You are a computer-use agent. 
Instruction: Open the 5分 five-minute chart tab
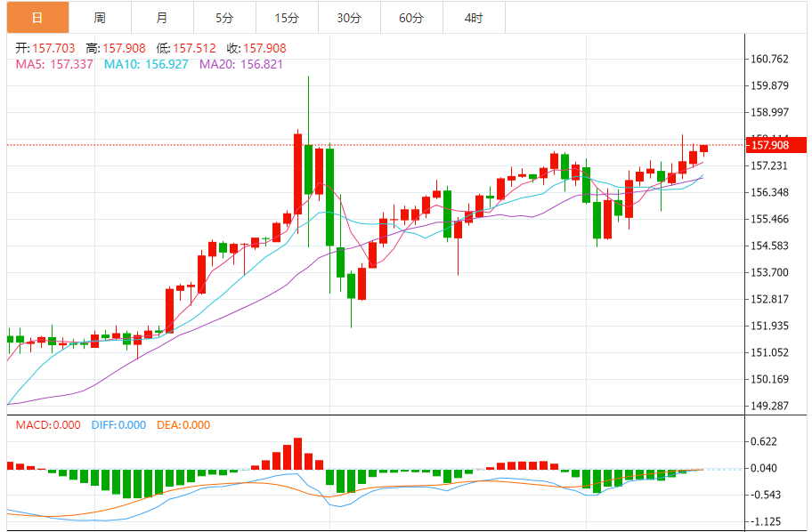pyautogui.click(x=224, y=18)
